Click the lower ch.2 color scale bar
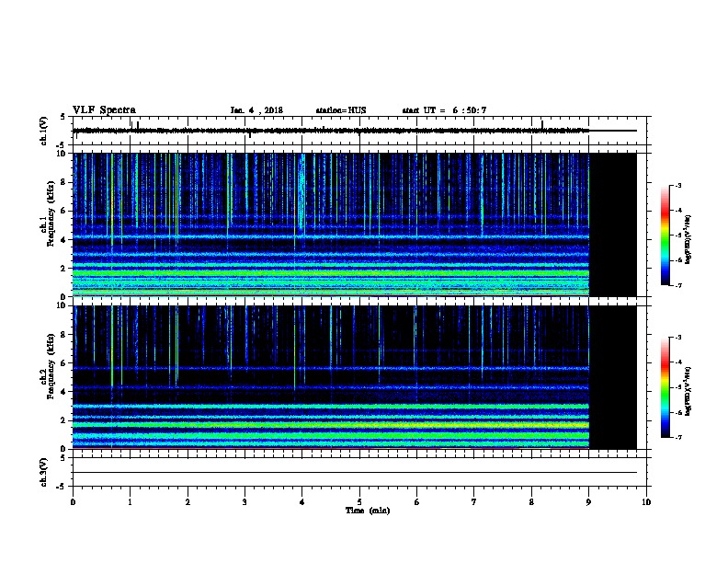Viewport: 728px width, 563px height. (x=665, y=387)
